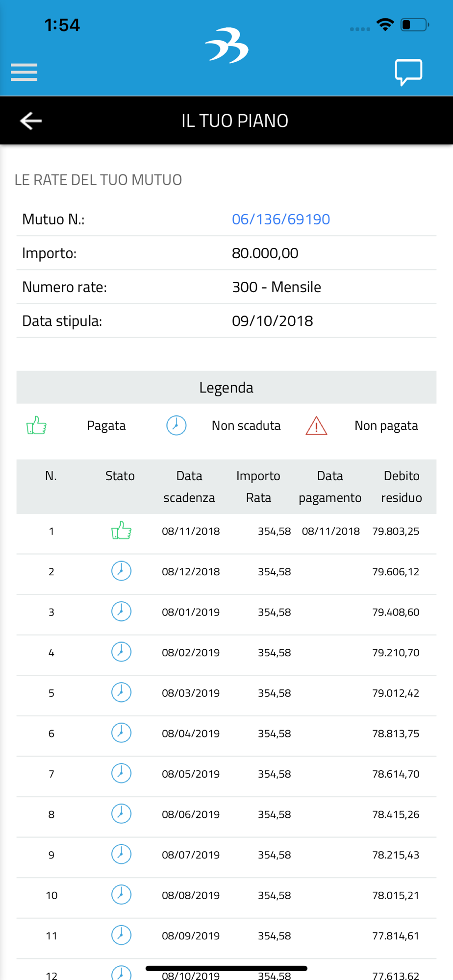The width and height of the screenshot is (453, 980).
Task: Tap the red warning triangle in legend
Action: [316, 426]
